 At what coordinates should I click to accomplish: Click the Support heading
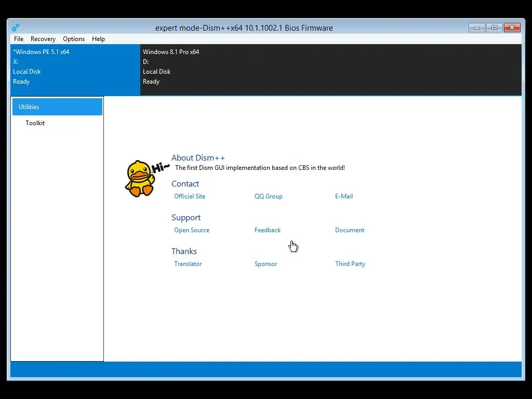click(x=186, y=218)
